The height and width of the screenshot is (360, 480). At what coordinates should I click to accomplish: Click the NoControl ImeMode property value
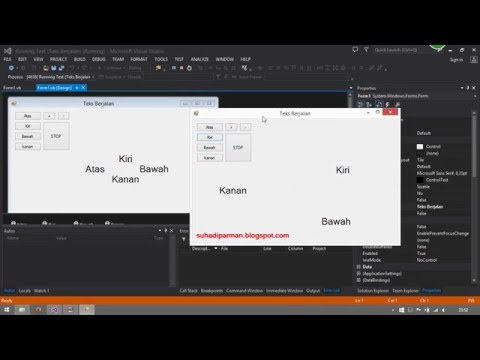(x=427, y=260)
